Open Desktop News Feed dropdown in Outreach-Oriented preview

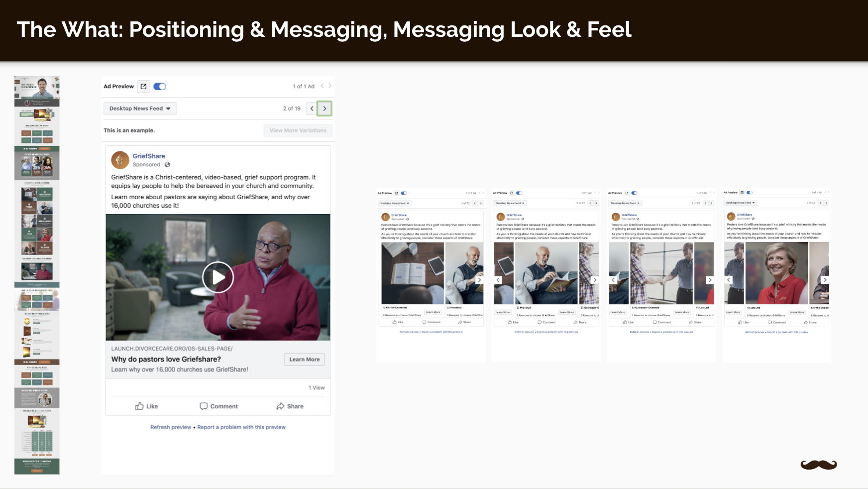[x=625, y=203]
